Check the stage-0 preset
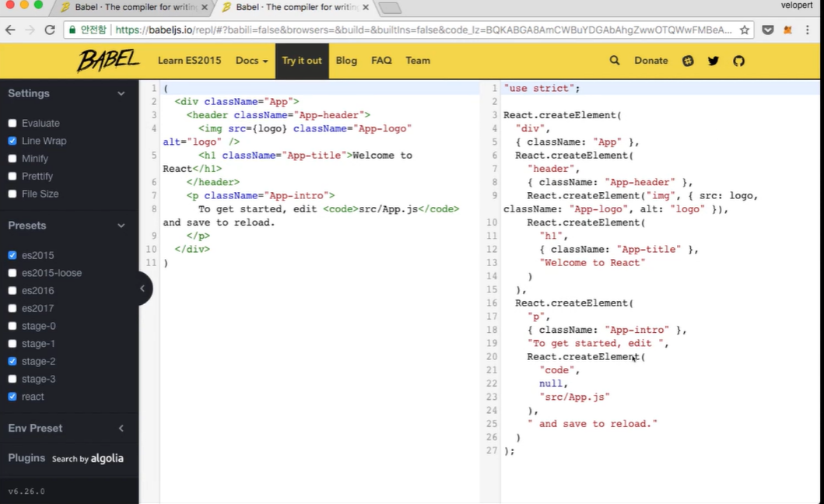Viewport: 824px width, 504px height. (12, 327)
